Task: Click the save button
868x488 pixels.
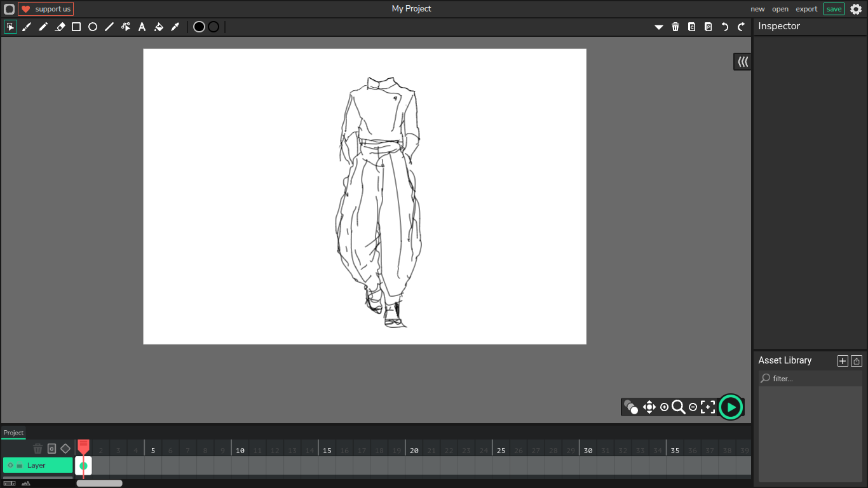Action: pos(834,9)
